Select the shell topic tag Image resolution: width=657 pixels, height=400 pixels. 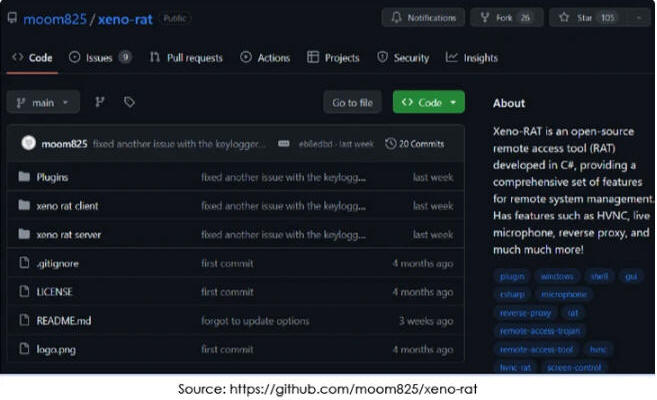point(599,276)
